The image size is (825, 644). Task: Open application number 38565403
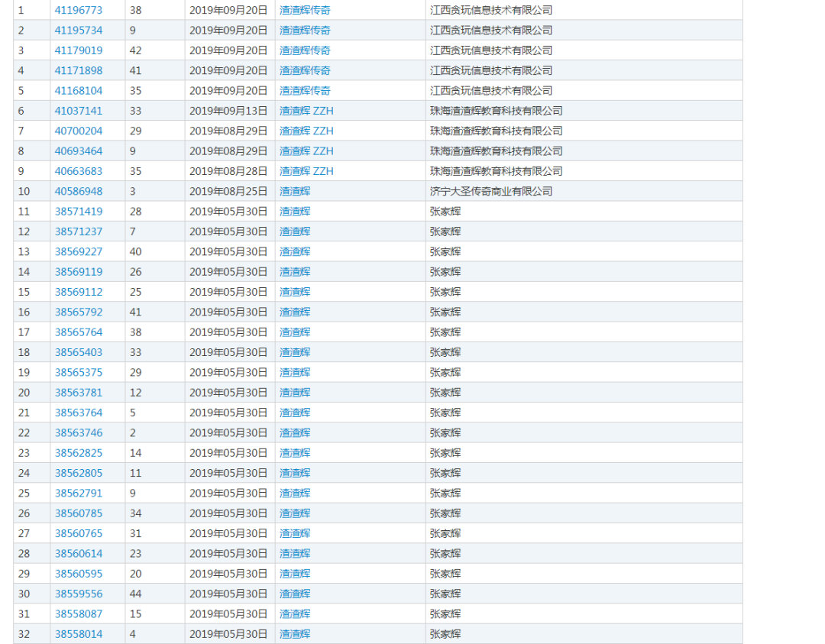pyautogui.click(x=79, y=352)
